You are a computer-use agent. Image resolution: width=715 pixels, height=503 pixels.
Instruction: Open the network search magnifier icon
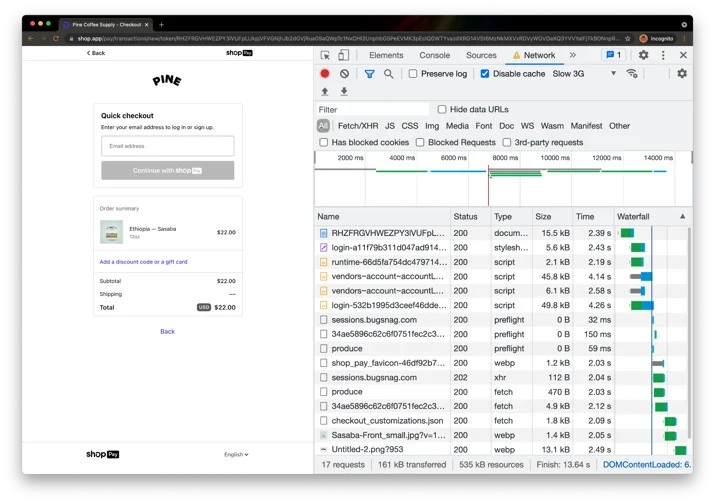389,73
